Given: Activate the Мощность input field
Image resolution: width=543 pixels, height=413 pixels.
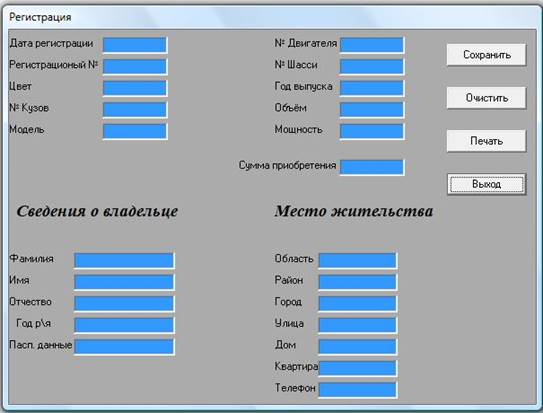Looking at the screenshot, I should (372, 131).
